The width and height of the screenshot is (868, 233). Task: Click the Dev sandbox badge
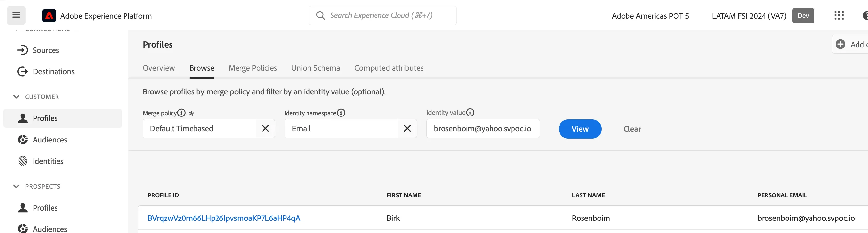(x=803, y=16)
